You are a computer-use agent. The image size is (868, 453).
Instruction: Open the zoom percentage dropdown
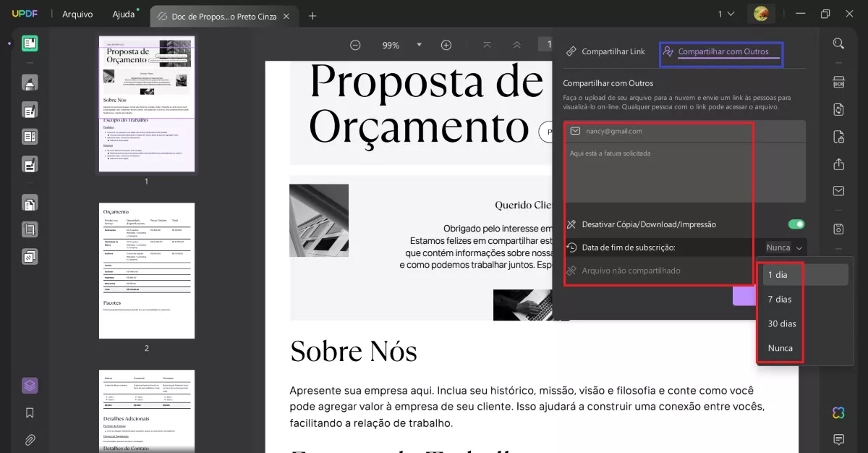point(420,44)
